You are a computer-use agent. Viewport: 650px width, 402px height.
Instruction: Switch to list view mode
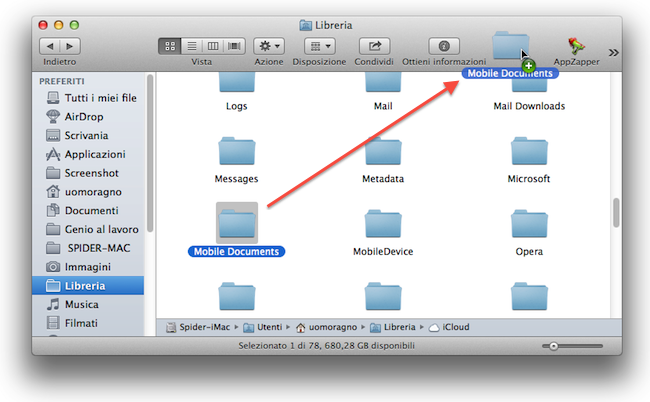pyautogui.click(x=191, y=46)
